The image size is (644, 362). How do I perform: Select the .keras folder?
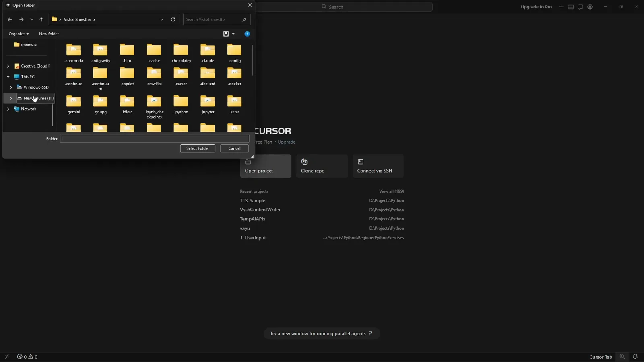(235, 105)
